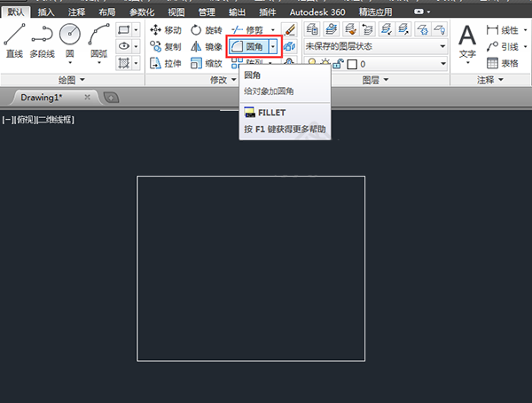Open the unsaved layer state dropdown
Screen dimensions: 532x403
pos(376,46)
